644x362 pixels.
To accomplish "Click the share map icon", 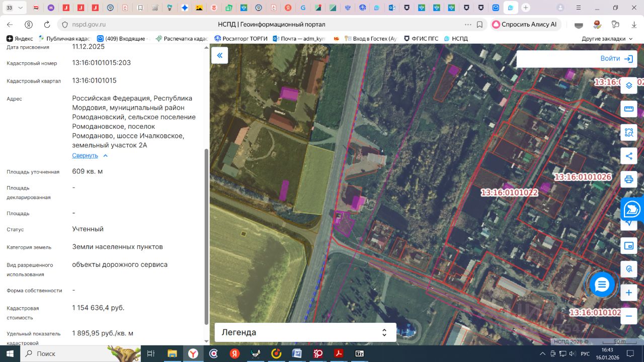I will [x=628, y=156].
